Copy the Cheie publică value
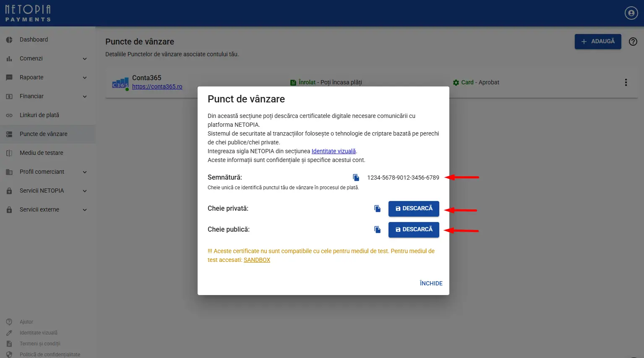This screenshot has height=358, width=644. [x=377, y=230]
